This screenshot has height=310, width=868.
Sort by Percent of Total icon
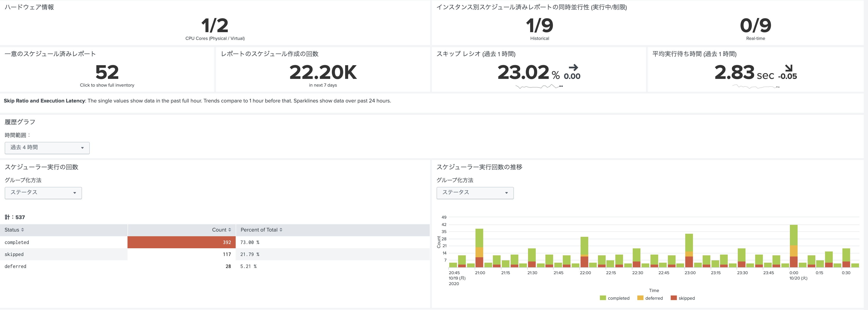click(281, 230)
